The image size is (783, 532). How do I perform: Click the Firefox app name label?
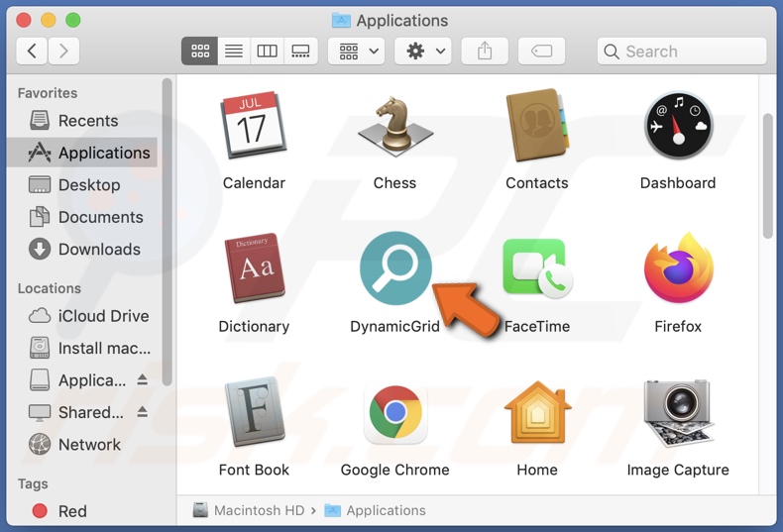[x=678, y=326]
